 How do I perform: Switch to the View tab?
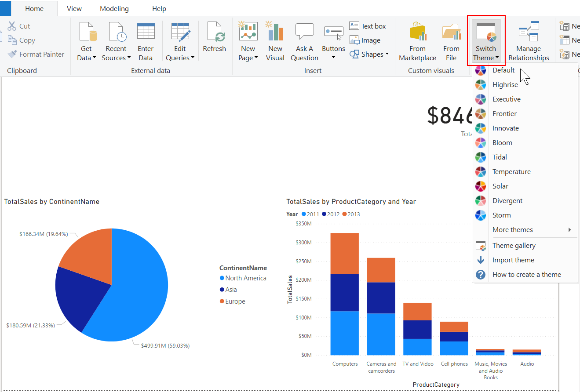click(x=74, y=9)
